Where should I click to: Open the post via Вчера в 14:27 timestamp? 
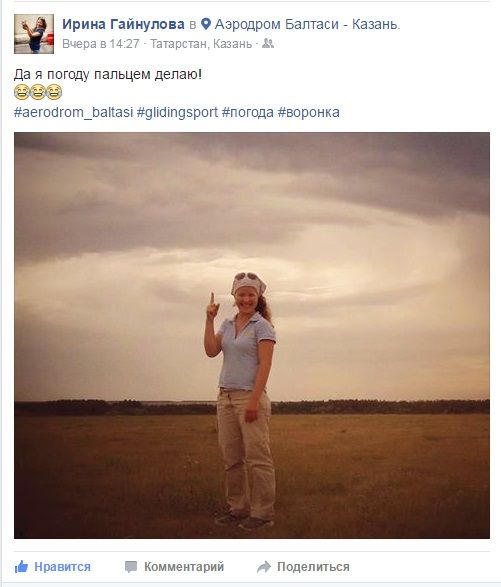coord(101,44)
